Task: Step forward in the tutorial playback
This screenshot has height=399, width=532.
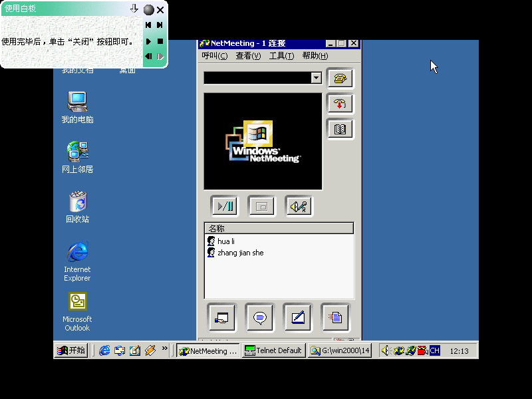Action: [160, 56]
